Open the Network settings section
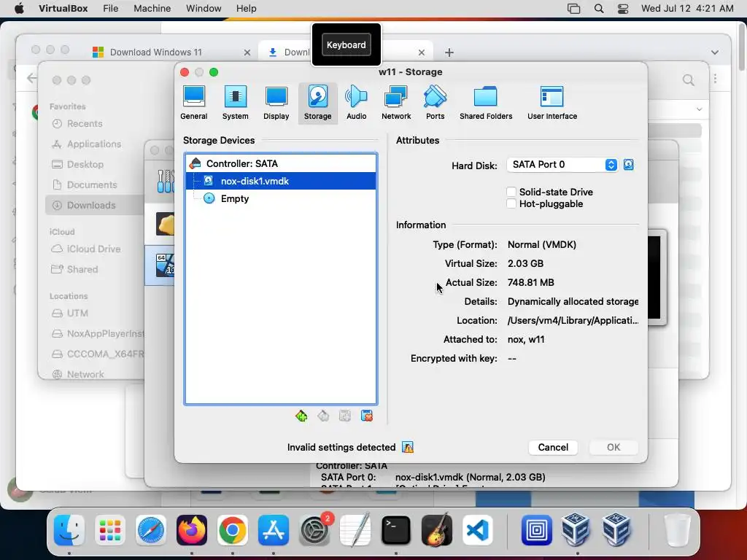 pos(396,103)
